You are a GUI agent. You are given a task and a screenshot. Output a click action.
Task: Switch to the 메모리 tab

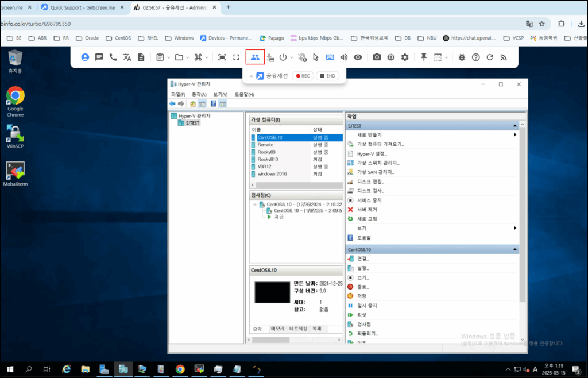pos(277,329)
